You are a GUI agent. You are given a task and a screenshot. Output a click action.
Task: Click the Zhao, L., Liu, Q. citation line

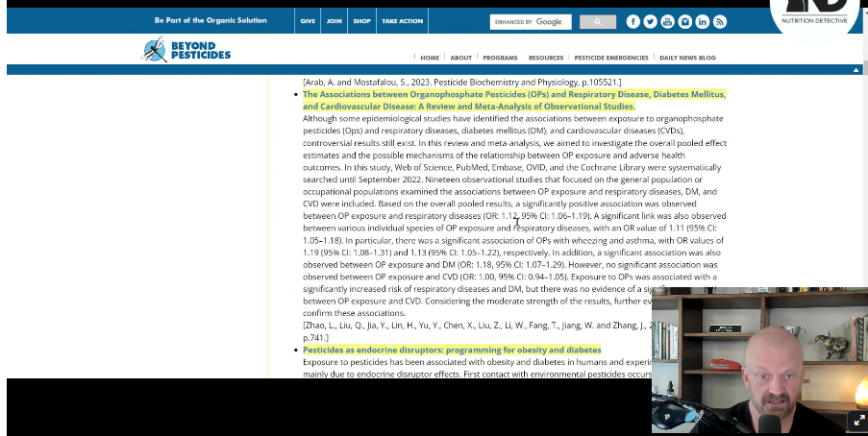(x=477, y=326)
